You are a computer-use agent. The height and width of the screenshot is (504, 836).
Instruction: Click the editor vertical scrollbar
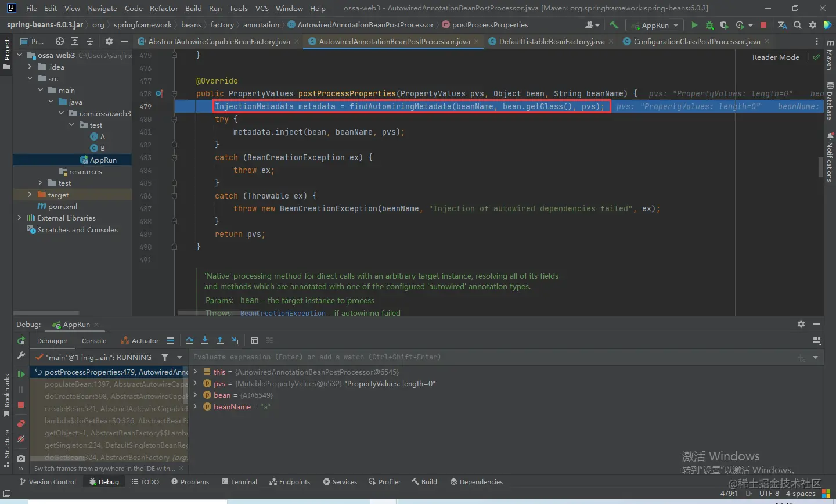pos(821,168)
